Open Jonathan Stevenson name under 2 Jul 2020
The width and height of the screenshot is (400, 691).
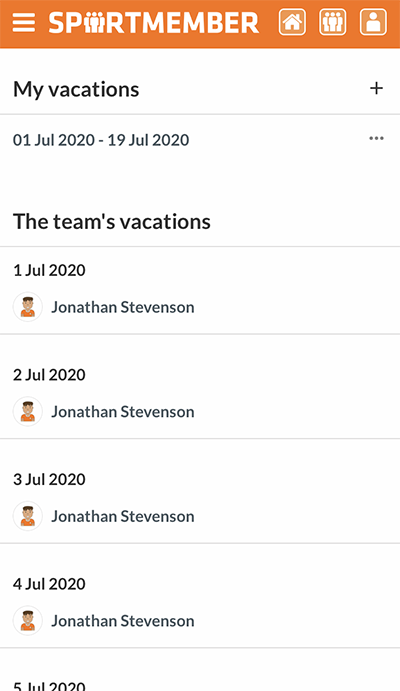pos(122,411)
